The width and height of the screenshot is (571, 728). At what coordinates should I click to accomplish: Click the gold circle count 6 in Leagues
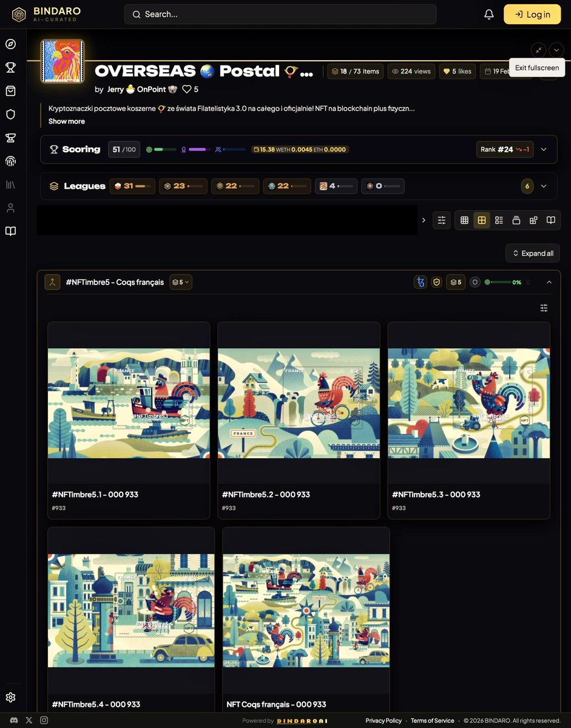tap(527, 186)
